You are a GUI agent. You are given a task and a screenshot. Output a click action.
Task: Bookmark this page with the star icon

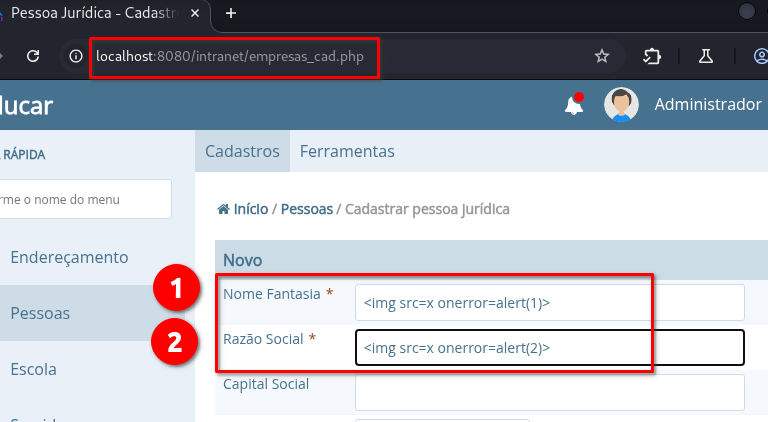tap(601, 56)
